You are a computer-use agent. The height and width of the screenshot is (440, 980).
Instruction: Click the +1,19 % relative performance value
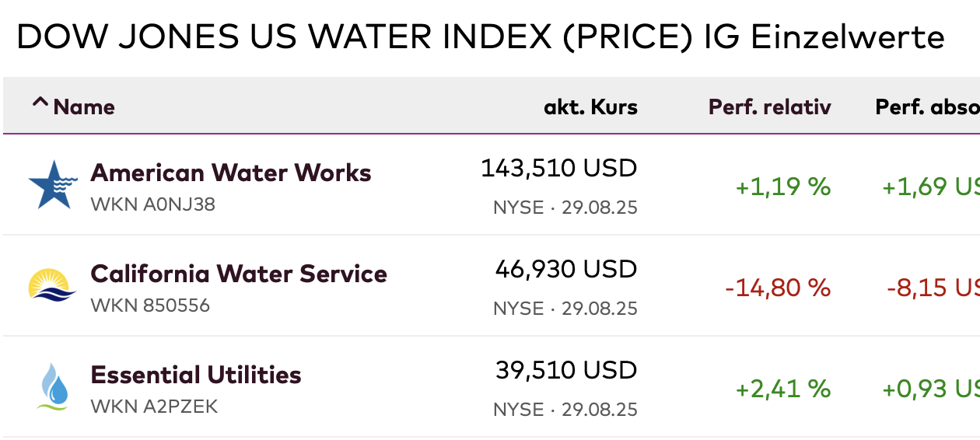click(783, 187)
